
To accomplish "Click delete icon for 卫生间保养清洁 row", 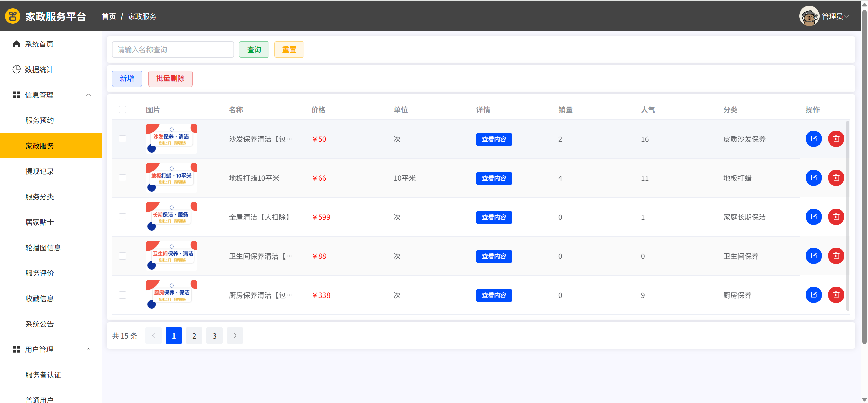I will click(x=836, y=256).
